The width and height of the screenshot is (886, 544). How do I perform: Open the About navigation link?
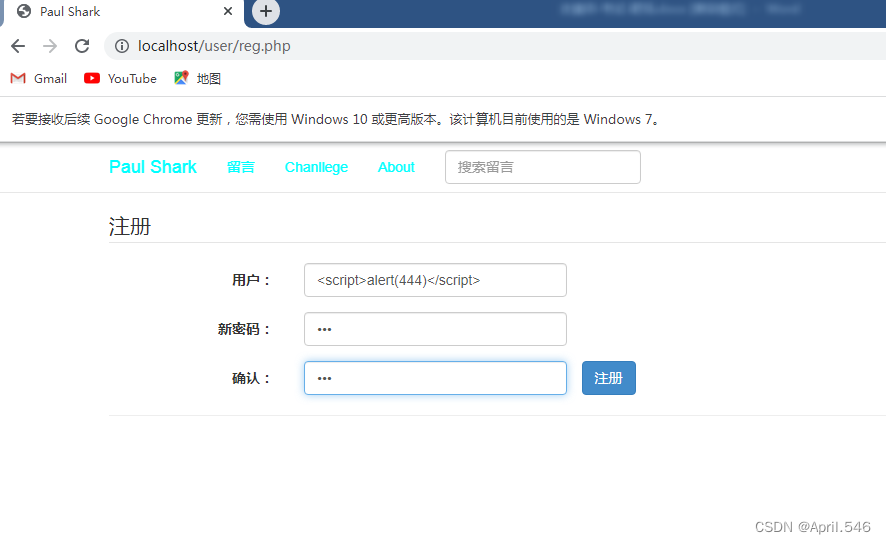pos(396,167)
